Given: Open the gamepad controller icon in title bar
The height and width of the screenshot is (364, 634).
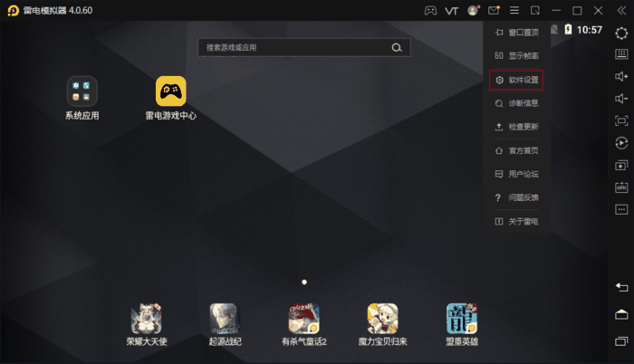Looking at the screenshot, I should point(429,10).
